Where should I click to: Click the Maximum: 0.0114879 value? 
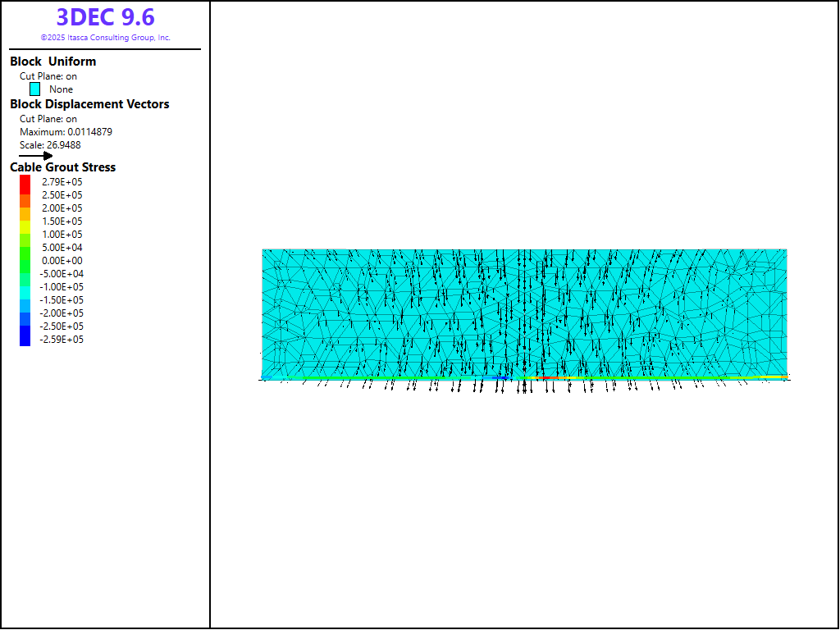(66, 132)
